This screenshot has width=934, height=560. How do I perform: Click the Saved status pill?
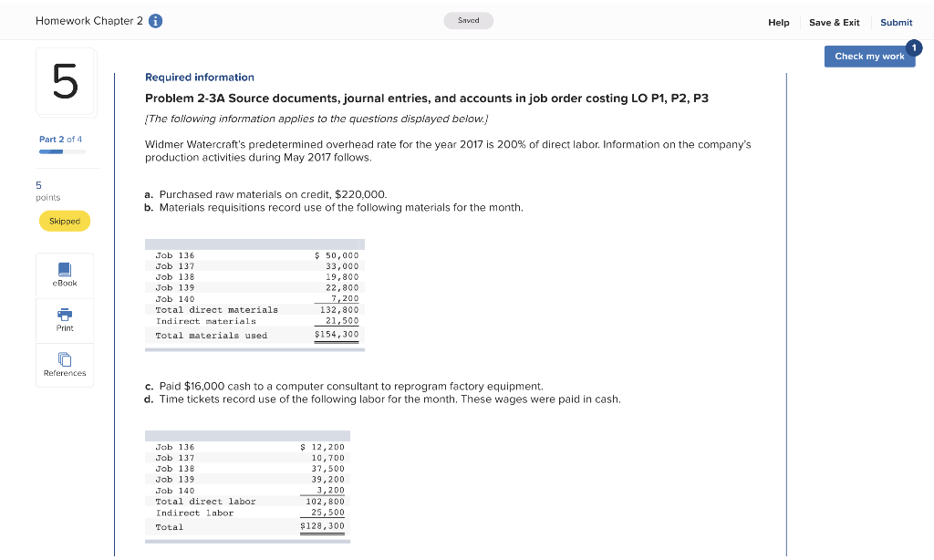click(468, 19)
